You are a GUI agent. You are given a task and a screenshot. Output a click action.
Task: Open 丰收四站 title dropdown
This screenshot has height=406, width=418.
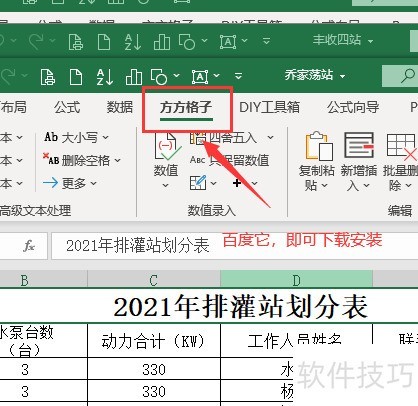click(x=370, y=42)
